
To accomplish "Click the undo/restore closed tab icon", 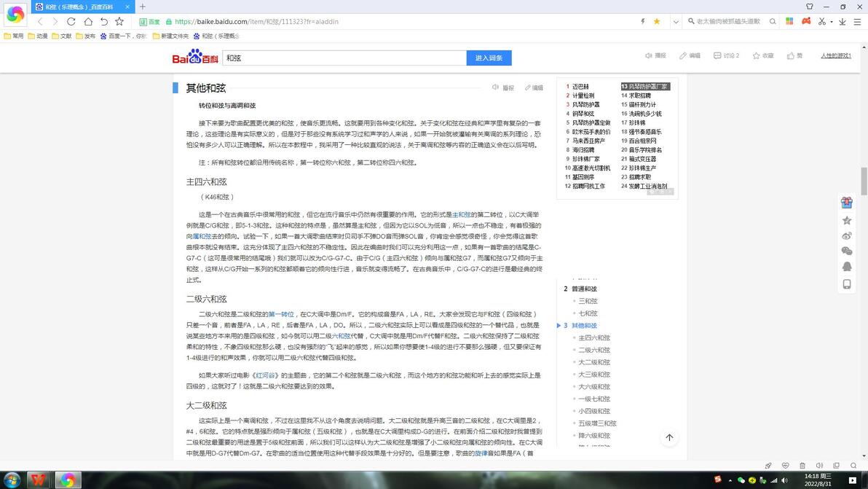I will point(103,22).
